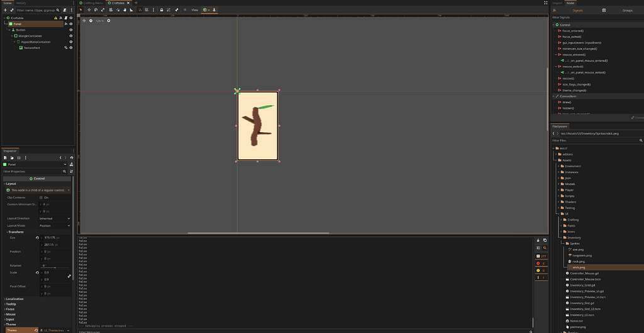Click the Groups button in Node dock

(627, 10)
